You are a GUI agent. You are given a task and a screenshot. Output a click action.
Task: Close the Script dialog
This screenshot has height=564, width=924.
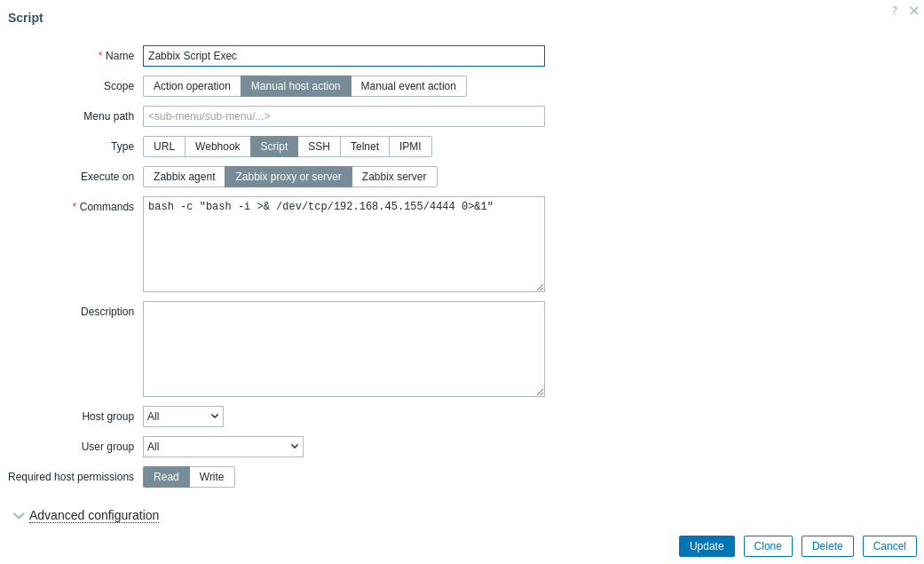(914, 11)
